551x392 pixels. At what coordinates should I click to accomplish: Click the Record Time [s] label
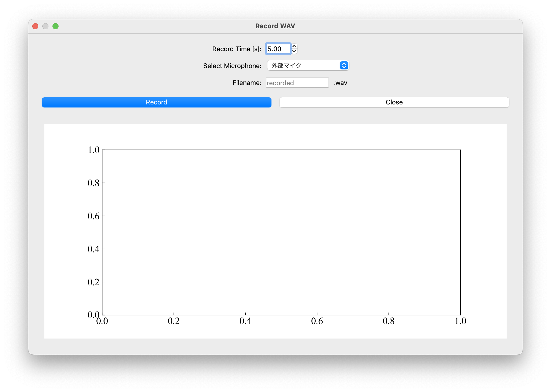pos(237,49)
